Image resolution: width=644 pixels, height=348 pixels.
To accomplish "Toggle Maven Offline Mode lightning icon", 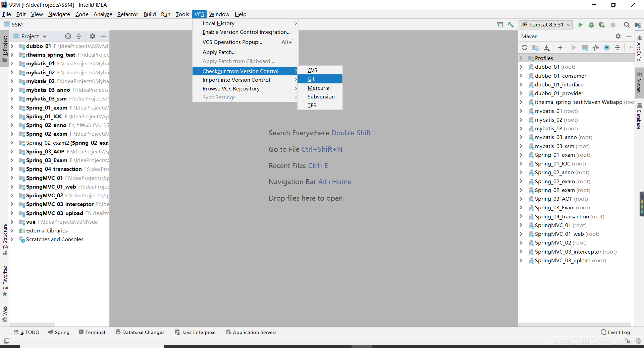I will pyautogui.click(x=607, y=48).
